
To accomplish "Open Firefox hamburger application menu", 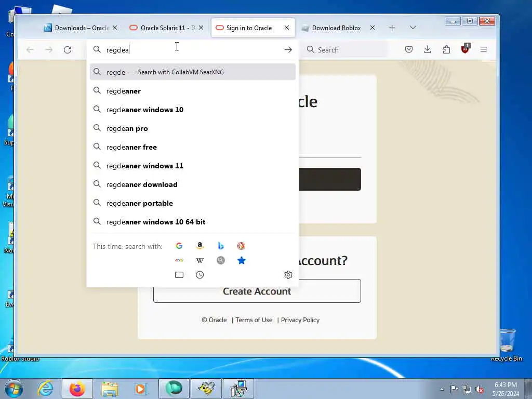I will [x=484, y=49].
